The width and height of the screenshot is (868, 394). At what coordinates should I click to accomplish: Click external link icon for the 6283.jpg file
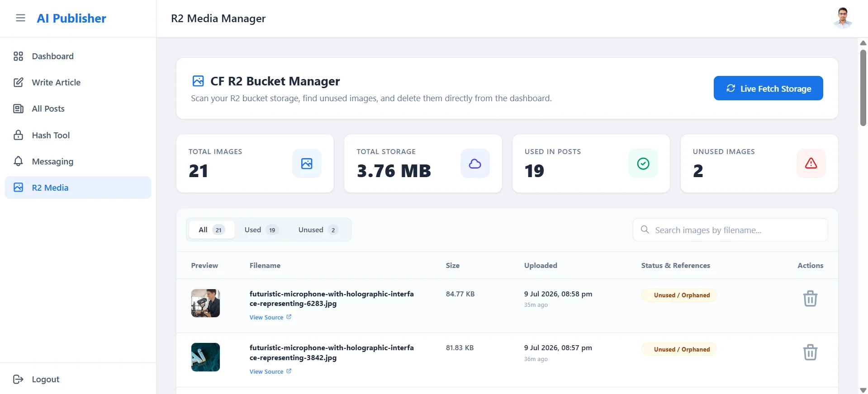pyautogui.click(x=289, y=317)
